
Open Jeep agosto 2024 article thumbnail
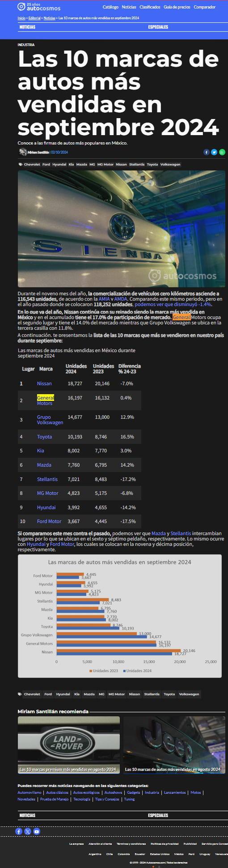click(x=175, y=745)
